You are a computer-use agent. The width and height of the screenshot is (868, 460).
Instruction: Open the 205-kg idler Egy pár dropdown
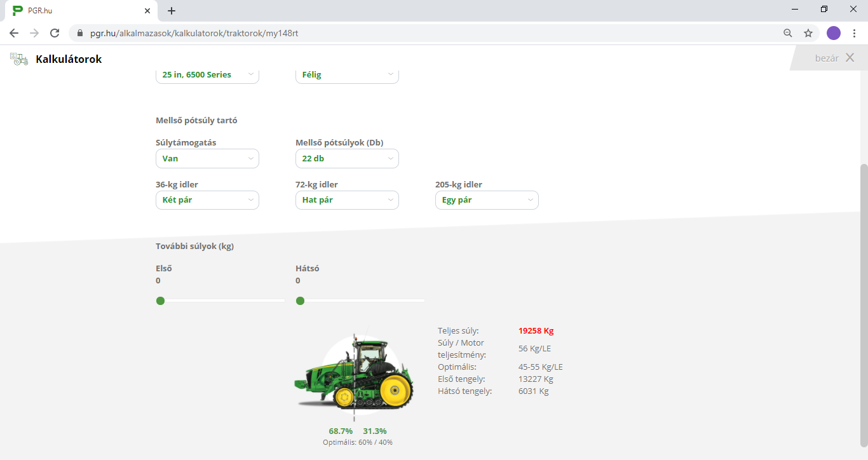tap(487, 200)
